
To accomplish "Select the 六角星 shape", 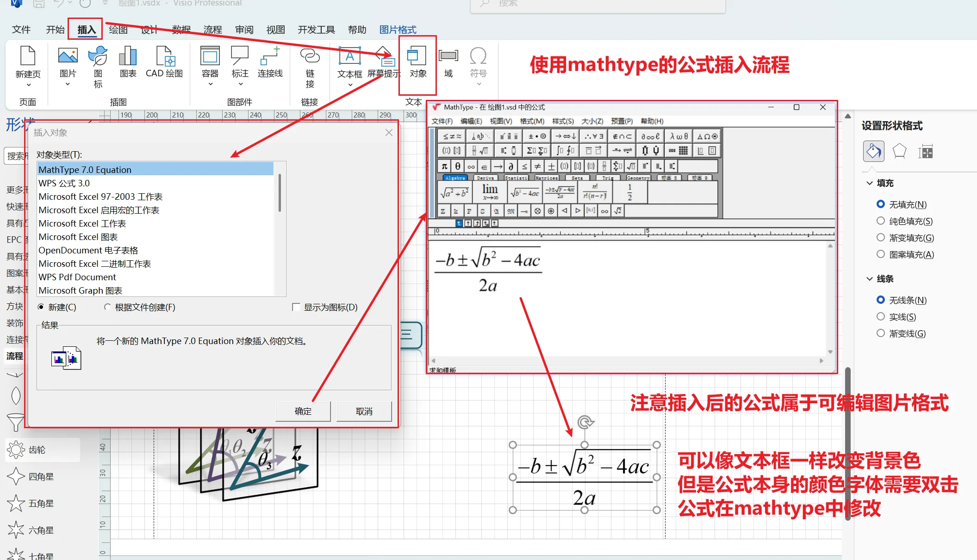I will pos(31,530).
